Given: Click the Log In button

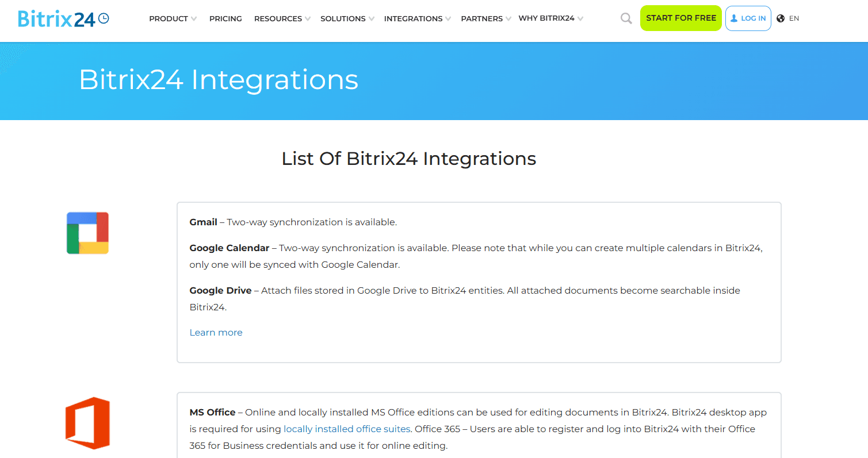Looking at the screenshot, I should point(748,18).
